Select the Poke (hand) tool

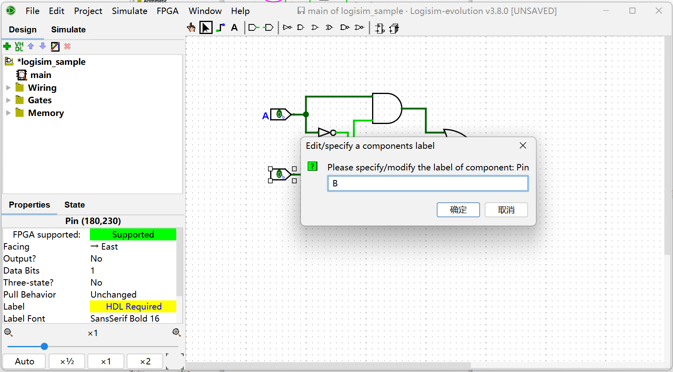click(191, 28)
